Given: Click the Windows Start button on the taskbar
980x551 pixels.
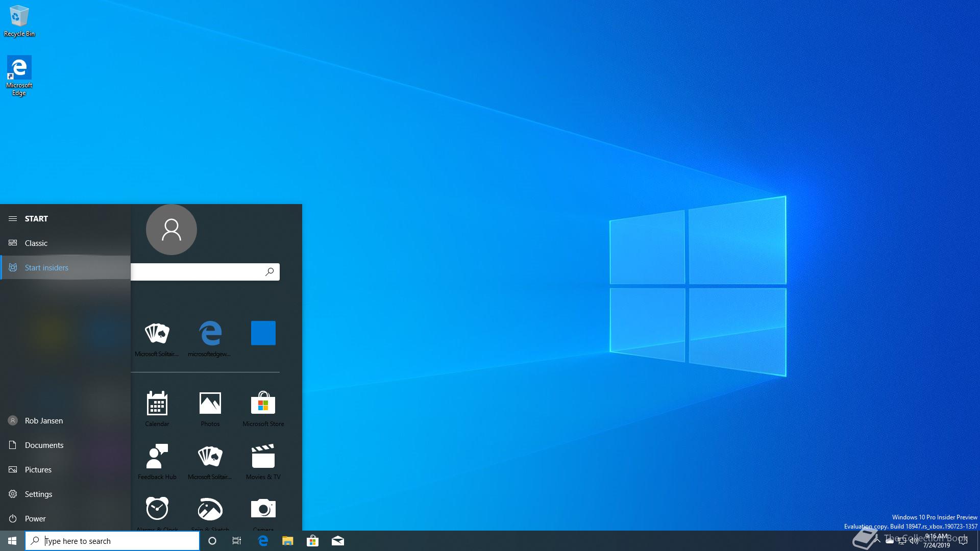Looking at the screenshot, I should click(12, 541).
